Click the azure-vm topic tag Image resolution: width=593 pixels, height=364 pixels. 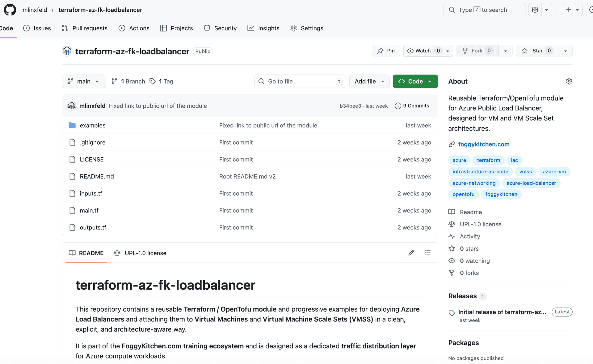pyautogui.click(x=554, y=172)
